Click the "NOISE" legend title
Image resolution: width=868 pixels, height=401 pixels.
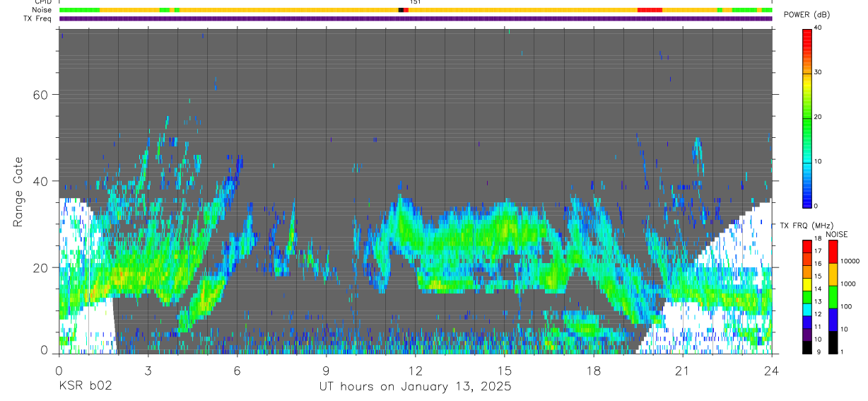click(x=836, y=234)
